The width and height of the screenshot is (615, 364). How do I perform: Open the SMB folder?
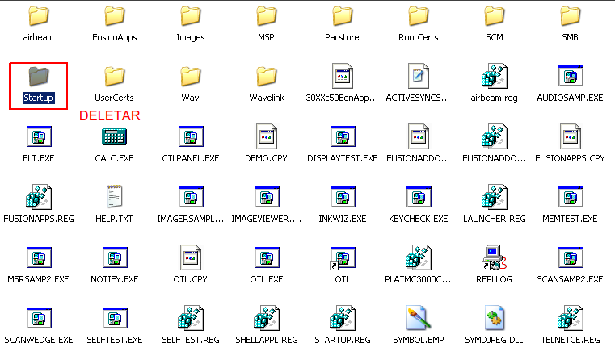pos(571,16)
